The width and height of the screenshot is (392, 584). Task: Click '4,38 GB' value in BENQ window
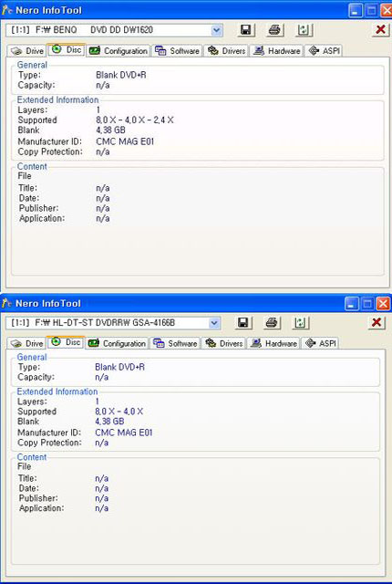[110, 130]
